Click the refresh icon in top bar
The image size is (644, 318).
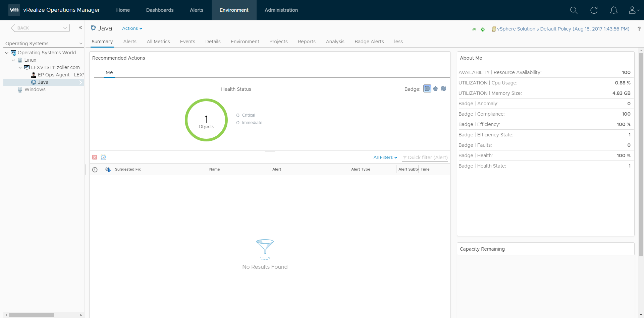[x=594, y=10]
